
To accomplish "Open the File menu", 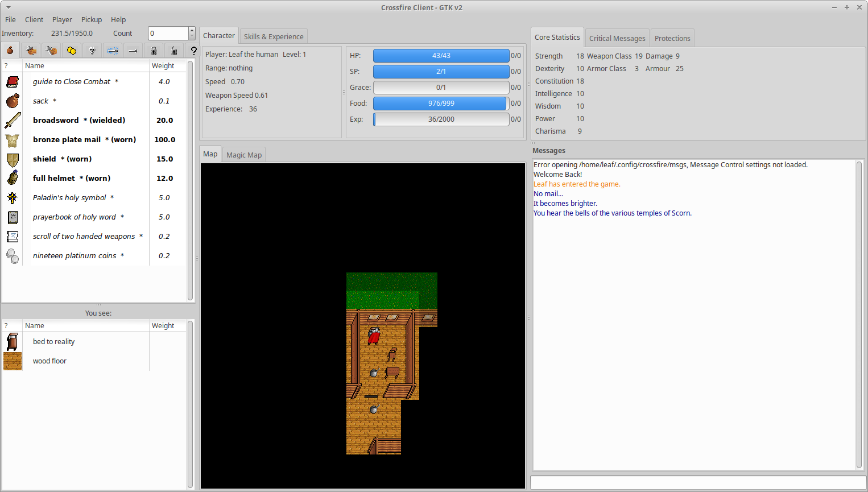I will [10, 19].
